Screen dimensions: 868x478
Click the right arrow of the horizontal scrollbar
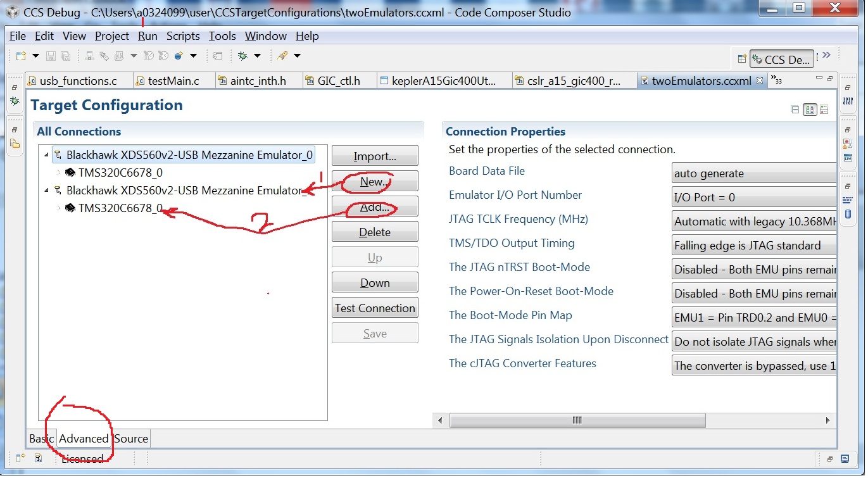828,420
